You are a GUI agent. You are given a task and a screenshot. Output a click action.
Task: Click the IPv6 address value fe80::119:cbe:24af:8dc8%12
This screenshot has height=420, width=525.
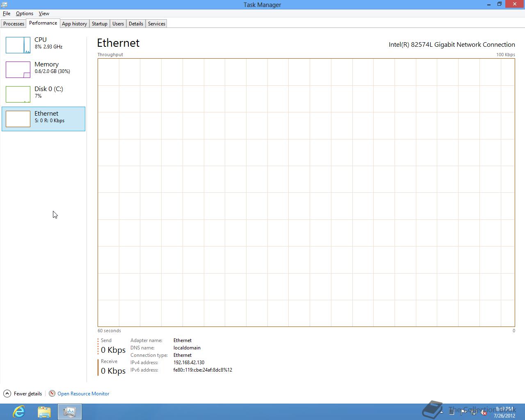(x=203, y=370)
